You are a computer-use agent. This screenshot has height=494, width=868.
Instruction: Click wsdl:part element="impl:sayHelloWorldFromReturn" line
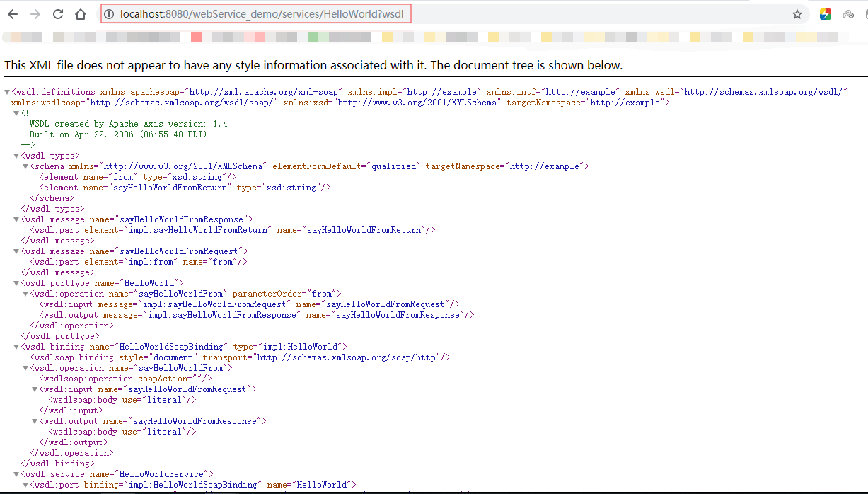coord(233,230)
